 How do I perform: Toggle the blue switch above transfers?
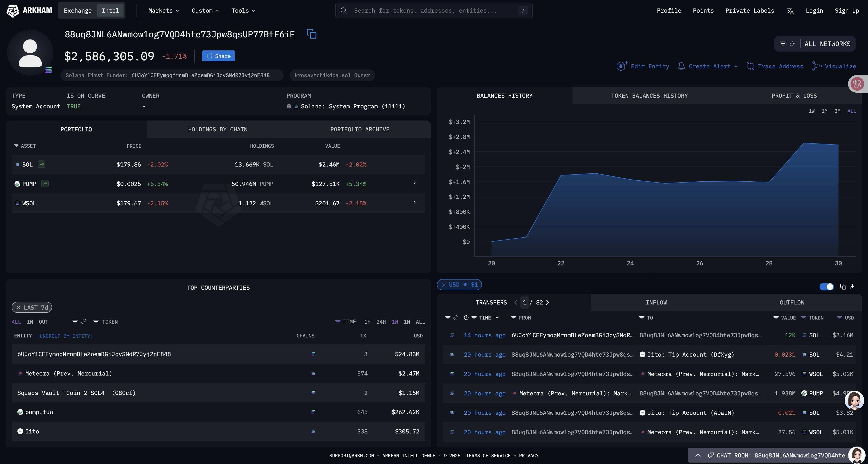pos(827,287)
